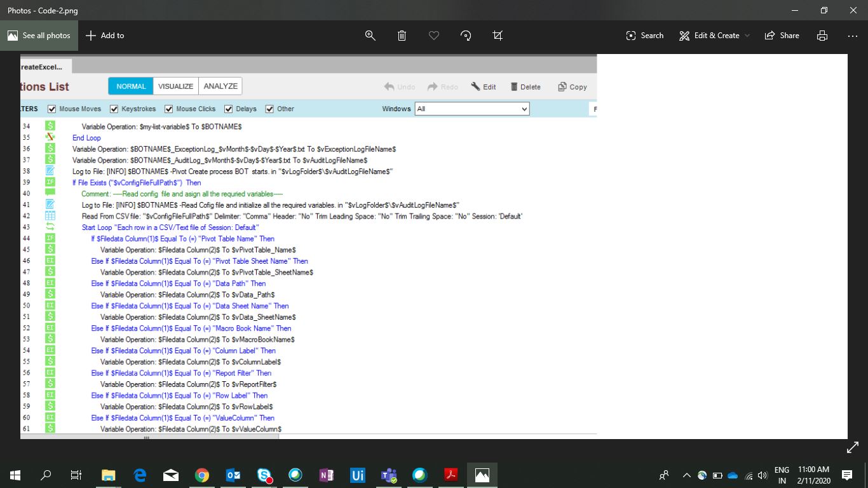Screen dimensions: 868x488
Task: Click the print icon
Action: tap(822, 36)
